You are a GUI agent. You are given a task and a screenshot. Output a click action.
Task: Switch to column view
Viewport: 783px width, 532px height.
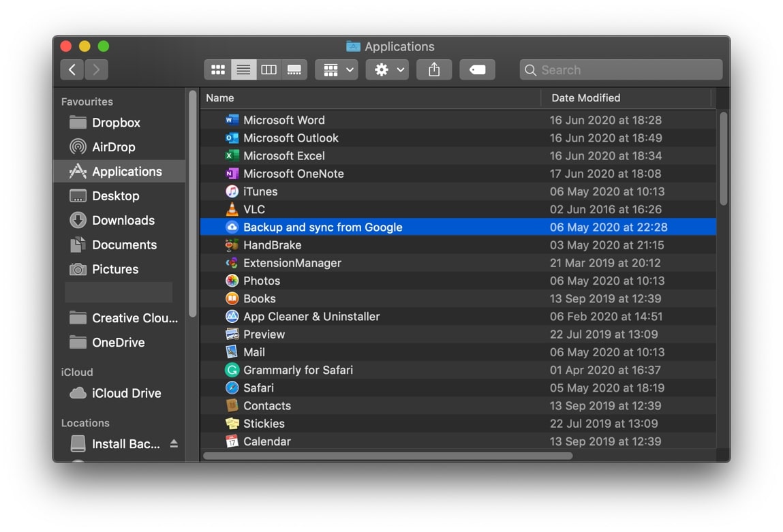point(268,69)
